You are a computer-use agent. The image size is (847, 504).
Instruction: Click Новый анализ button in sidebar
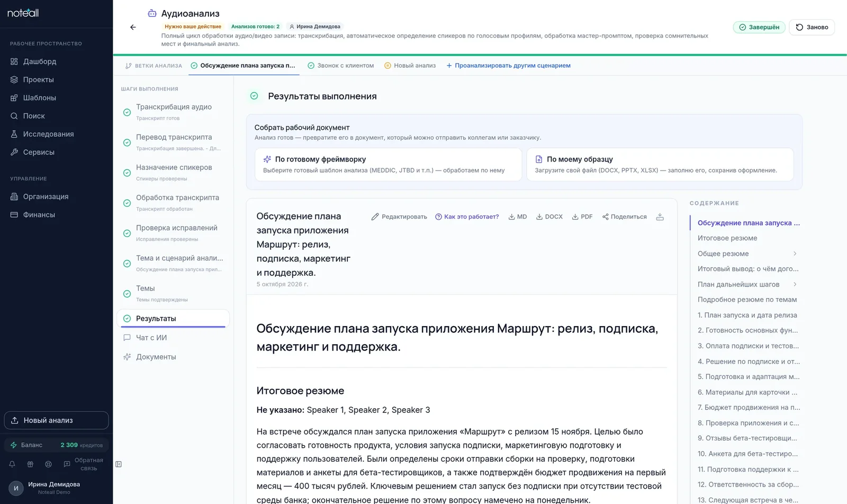point(56,420)
